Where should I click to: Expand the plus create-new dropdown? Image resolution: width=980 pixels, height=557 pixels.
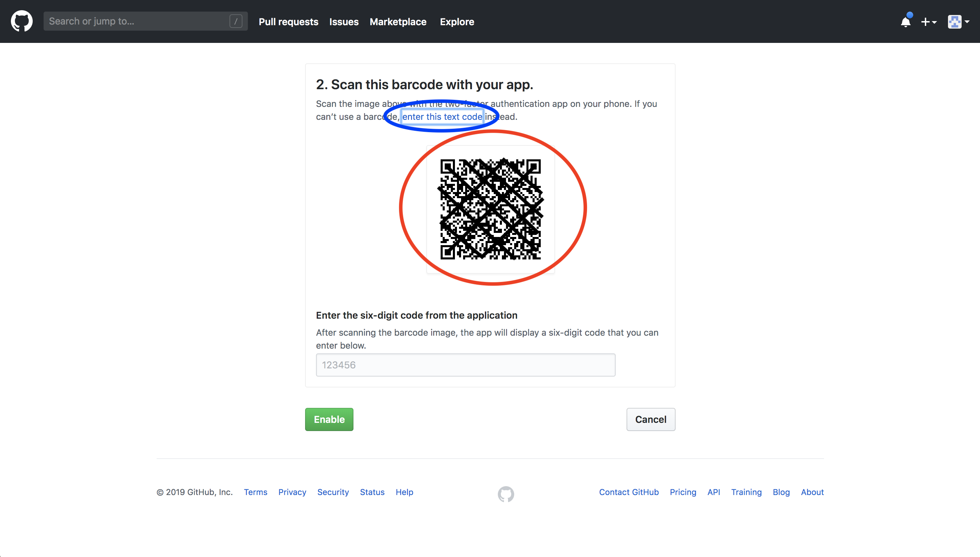[929, 22]
